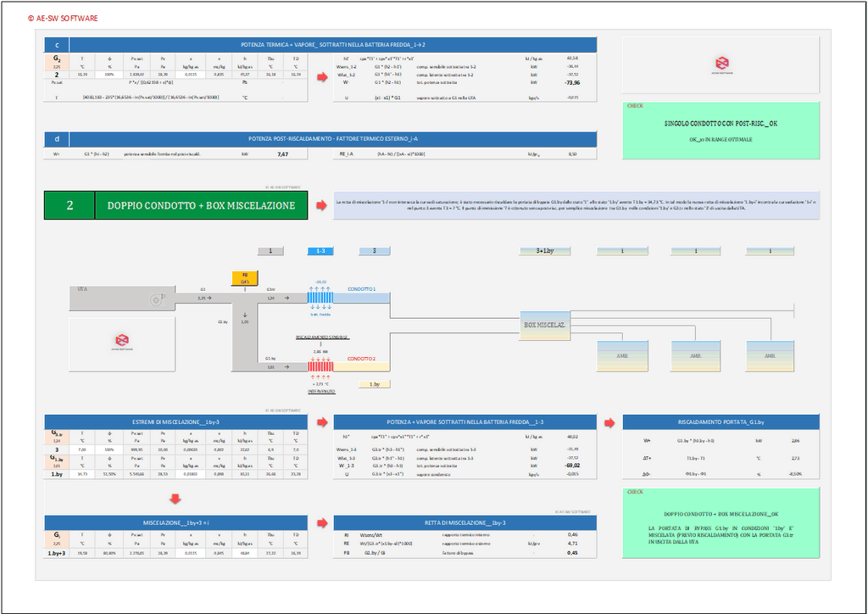868x614 pixels.
Task: Click the green '2' section number cell
Action: click(70, 206)
